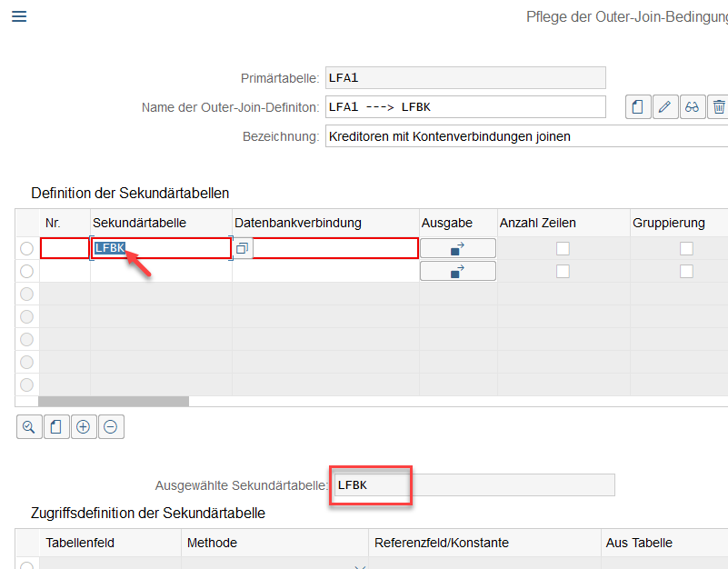Click the trash delete icon

pyautogui.click(x=718, y=107)
